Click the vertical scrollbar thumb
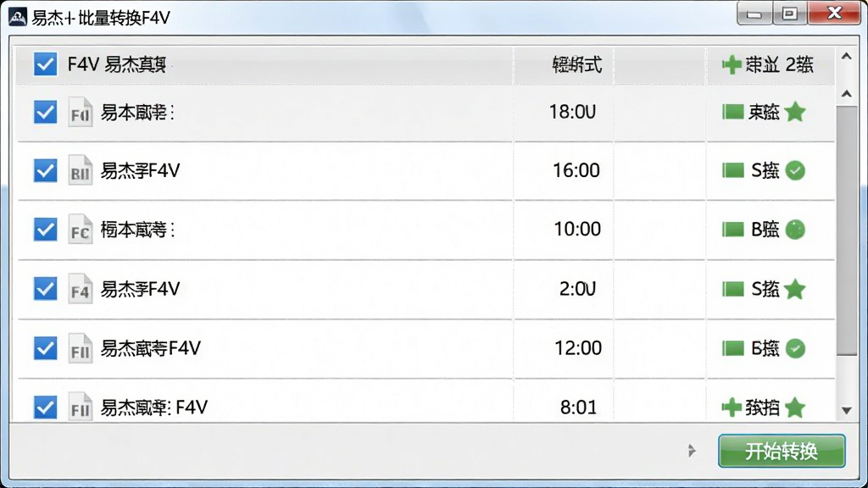868x488 pixels. [847, 230]
